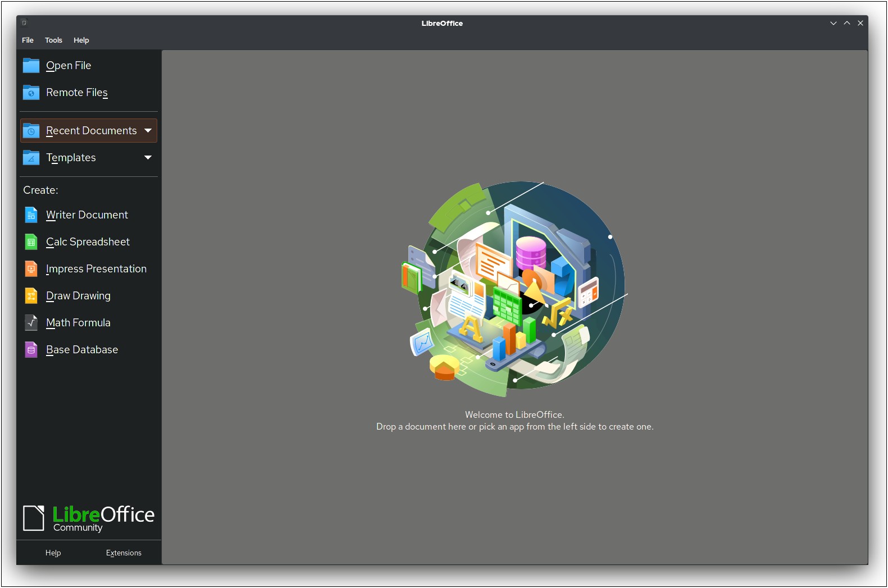Click the Recent Documents clock folder icon

31,131
